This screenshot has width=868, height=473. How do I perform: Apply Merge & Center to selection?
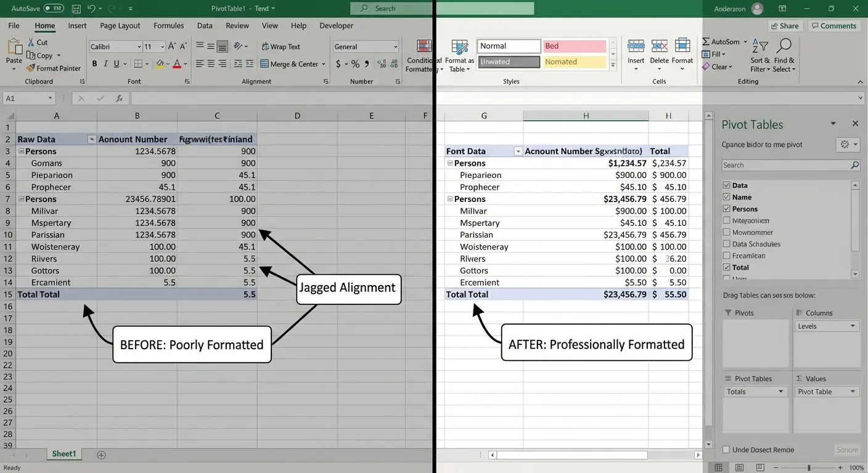click(x=290, y=63)
